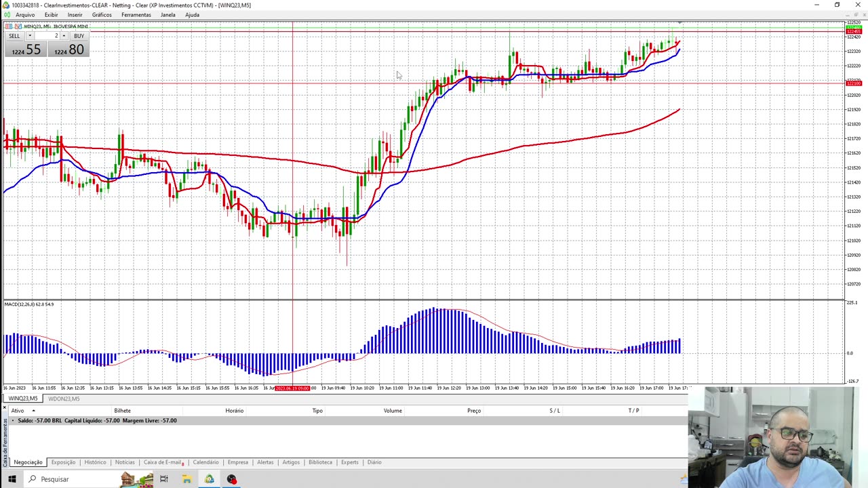The width and height of the screenshot is (868, 488).
Task: Open Task View from the taskbar
Action: click(x=163, y=479)
